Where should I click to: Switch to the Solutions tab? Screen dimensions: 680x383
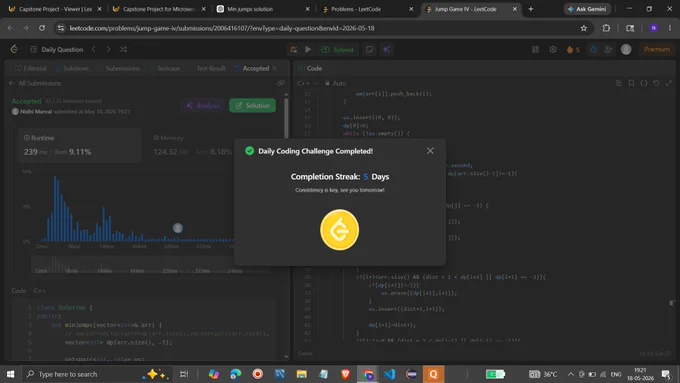coord(72,69)
